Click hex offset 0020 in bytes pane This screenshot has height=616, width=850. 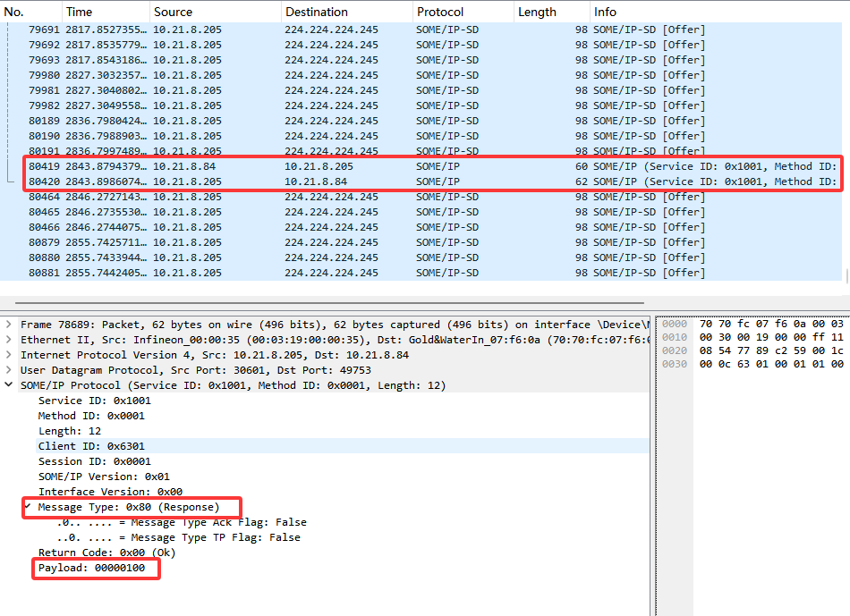[x=675, y=350]
